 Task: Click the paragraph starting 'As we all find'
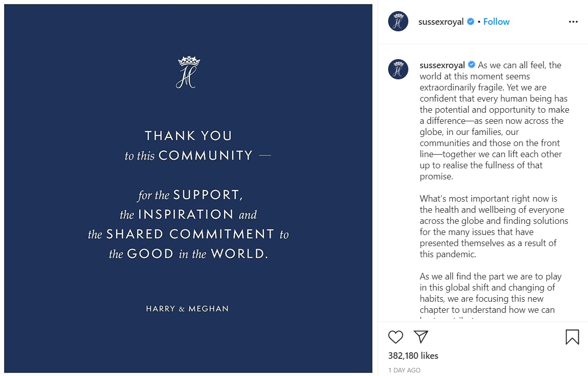coord(491,293)
